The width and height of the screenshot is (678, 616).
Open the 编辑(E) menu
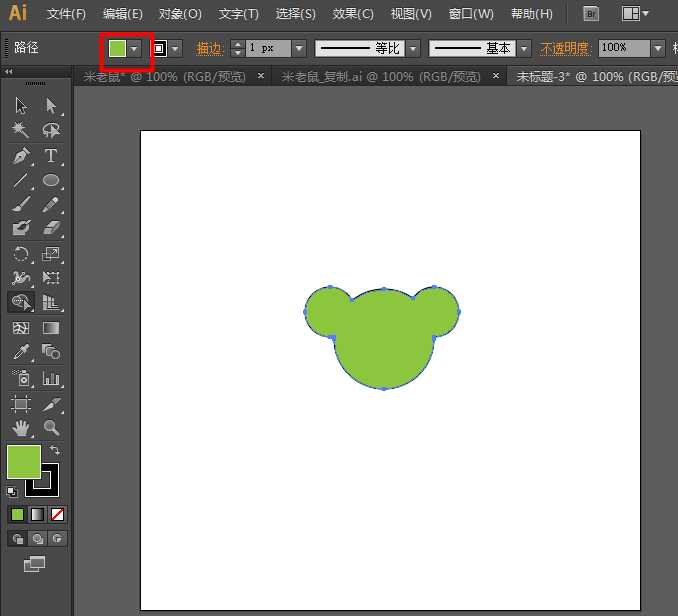[123, 14]
